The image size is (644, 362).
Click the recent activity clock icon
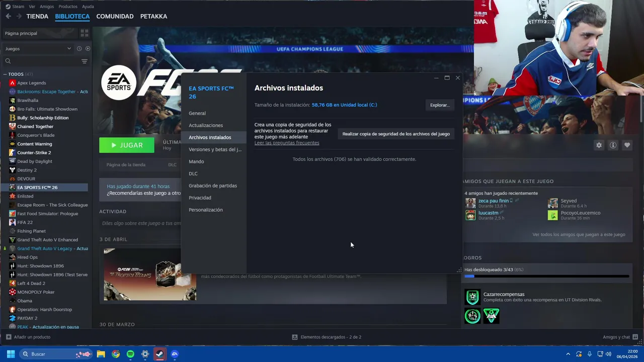[x=79, y=49]
